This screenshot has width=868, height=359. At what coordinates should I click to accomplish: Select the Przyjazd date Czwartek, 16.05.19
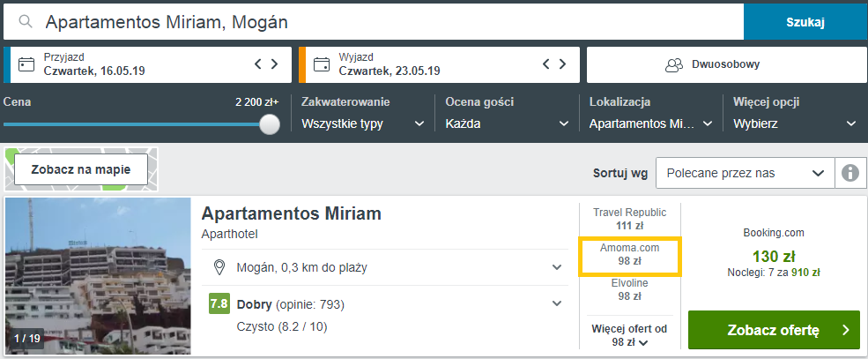point(94,71)
